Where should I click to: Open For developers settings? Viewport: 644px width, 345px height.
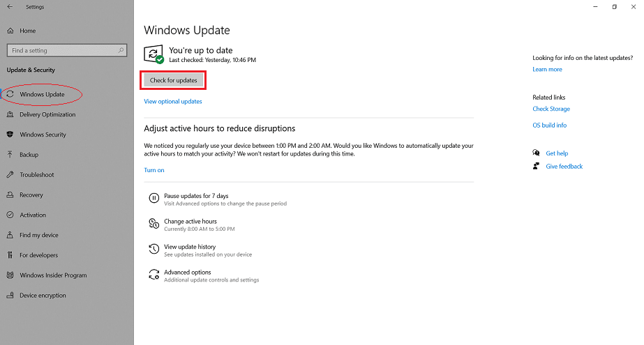coord(38,255)
